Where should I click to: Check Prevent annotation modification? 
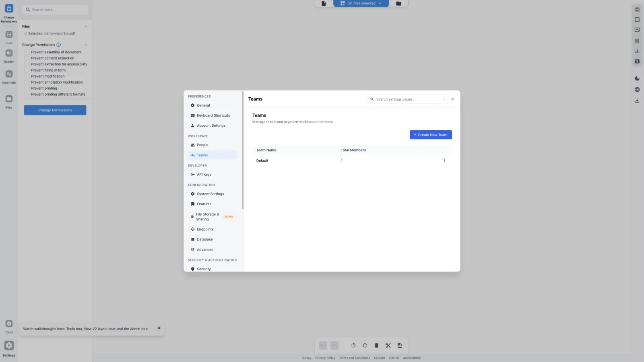[27, 82]
